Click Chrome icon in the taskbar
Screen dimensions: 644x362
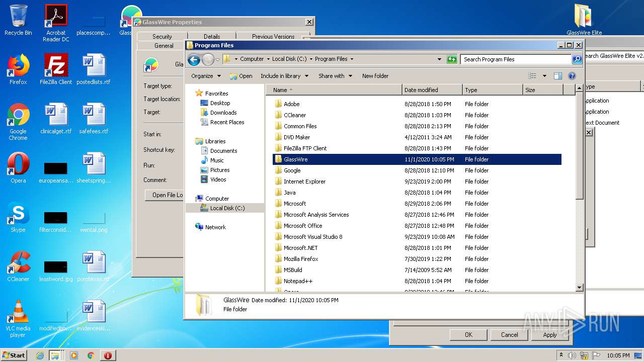[x=91, y=355]
